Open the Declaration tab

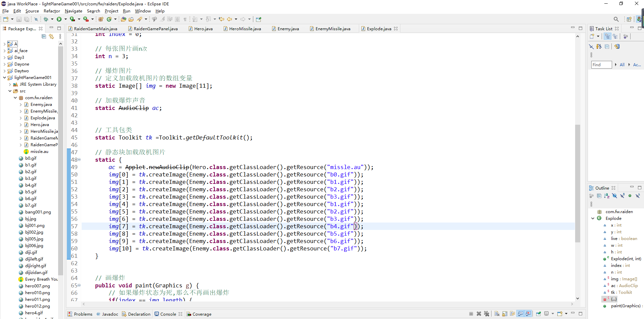136,314
